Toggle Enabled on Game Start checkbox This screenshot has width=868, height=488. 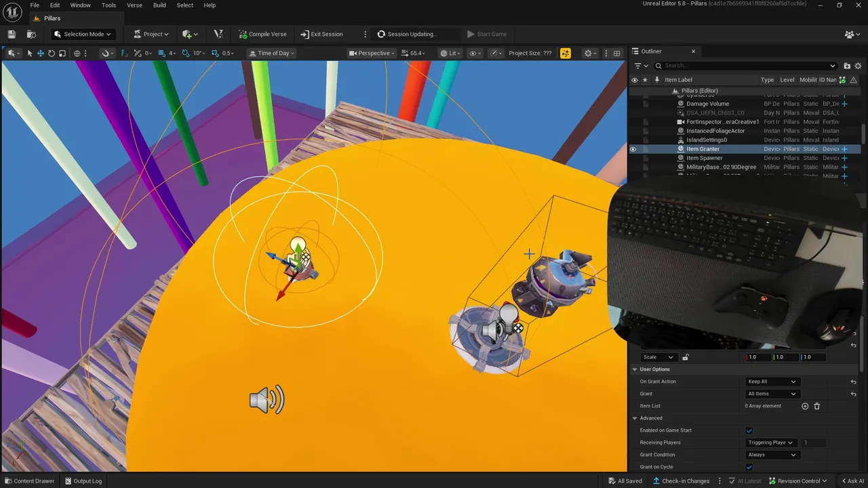coord(749,430)
